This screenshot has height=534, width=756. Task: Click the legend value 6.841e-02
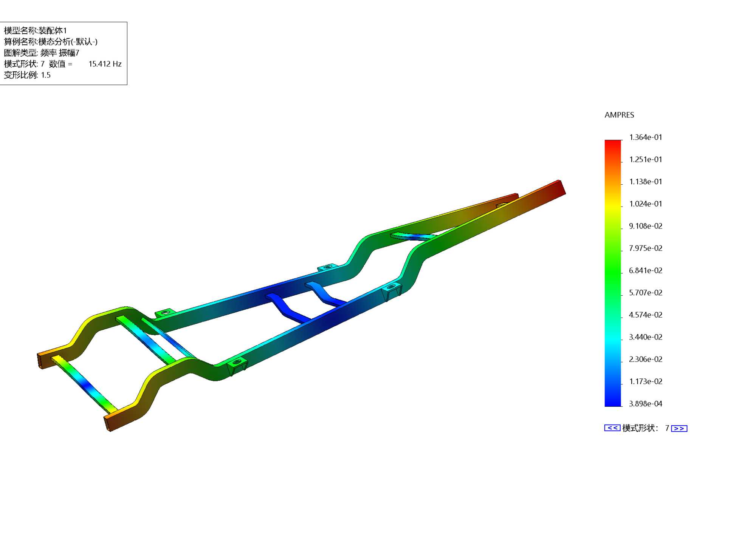(x=645, y=270)
